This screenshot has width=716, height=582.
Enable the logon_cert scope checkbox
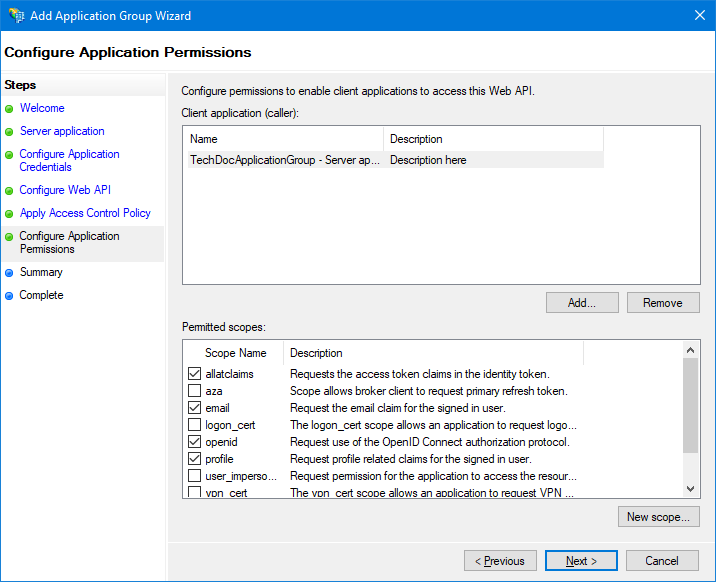(x=195, y=425)
